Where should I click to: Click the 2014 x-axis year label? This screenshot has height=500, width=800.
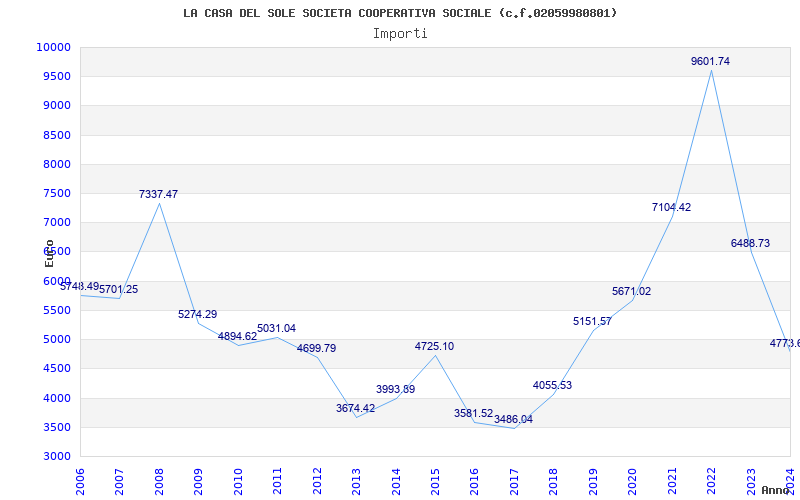(396, 482)
